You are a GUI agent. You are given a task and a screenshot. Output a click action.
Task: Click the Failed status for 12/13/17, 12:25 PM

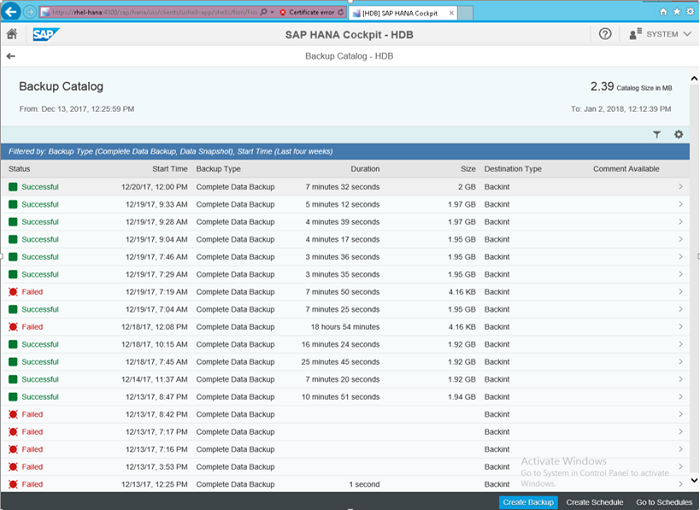pyautogui.click(x=32, y=484)
